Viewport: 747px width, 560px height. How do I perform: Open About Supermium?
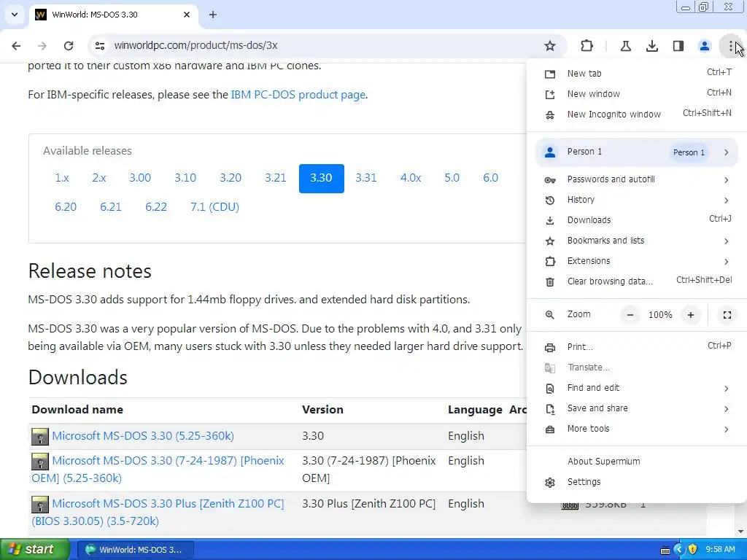(x=636, y=462)
